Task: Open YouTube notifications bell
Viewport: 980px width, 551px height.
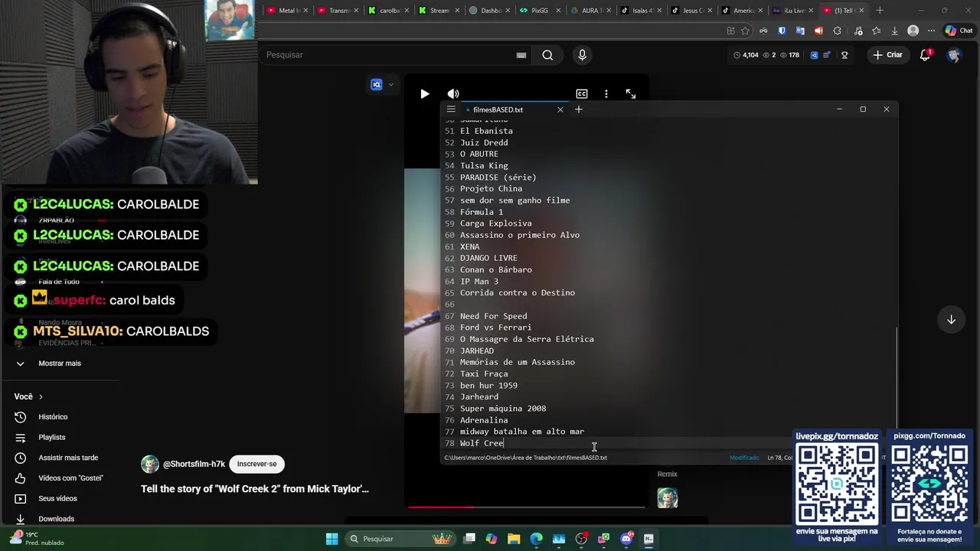Action: 925,55
